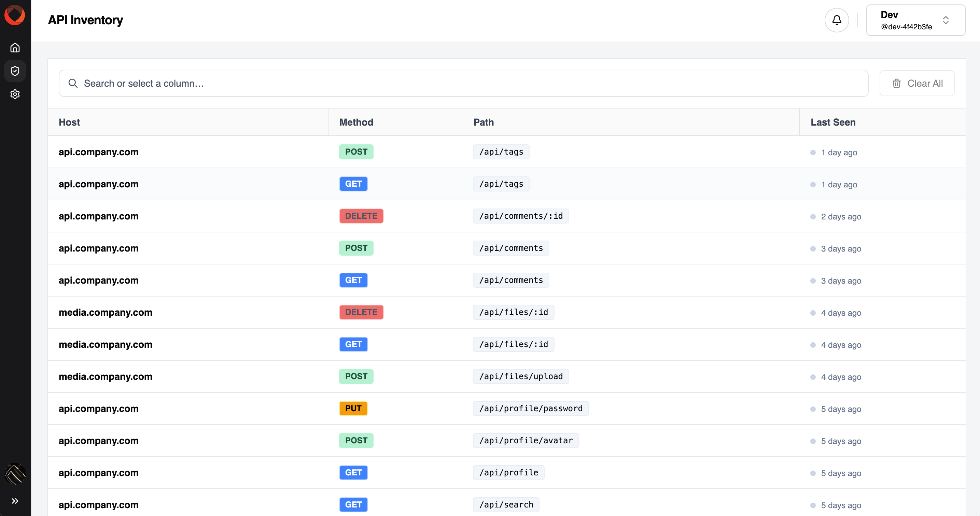Select the /api/files/upload path
980x516 pixels.
click(x=521, y=376)
